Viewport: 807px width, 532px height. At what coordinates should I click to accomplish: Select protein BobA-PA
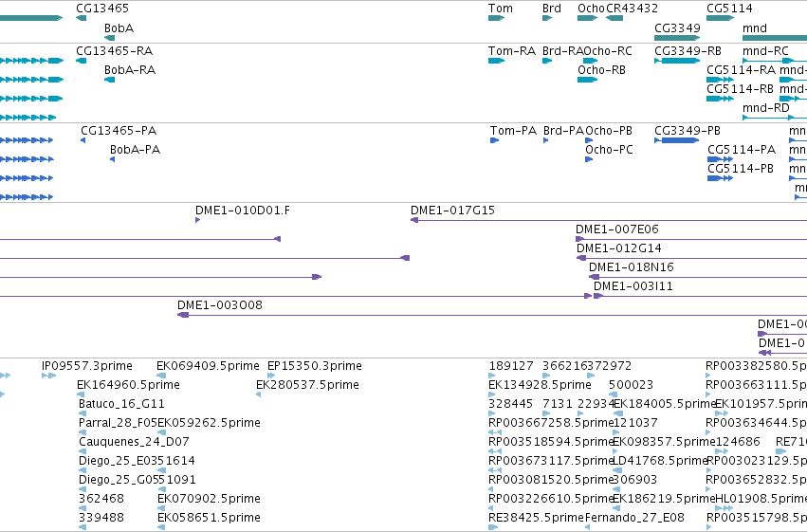(x=135, y=150)
